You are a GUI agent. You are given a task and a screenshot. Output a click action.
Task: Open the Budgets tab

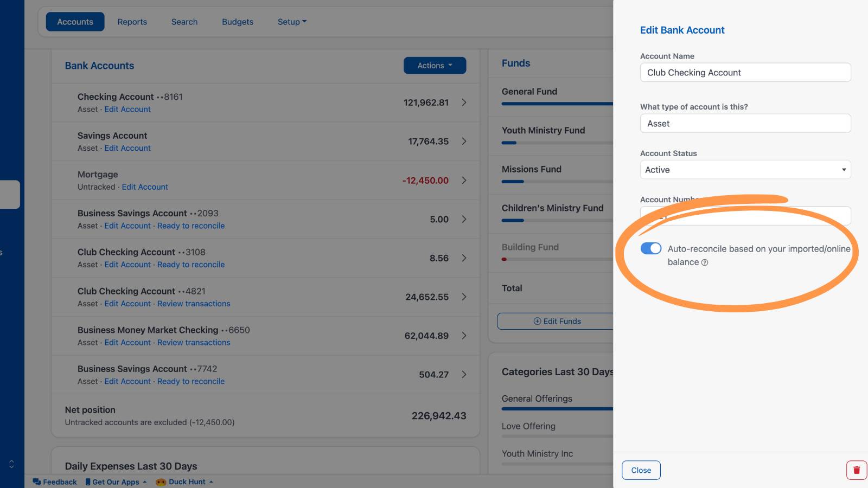238,22
